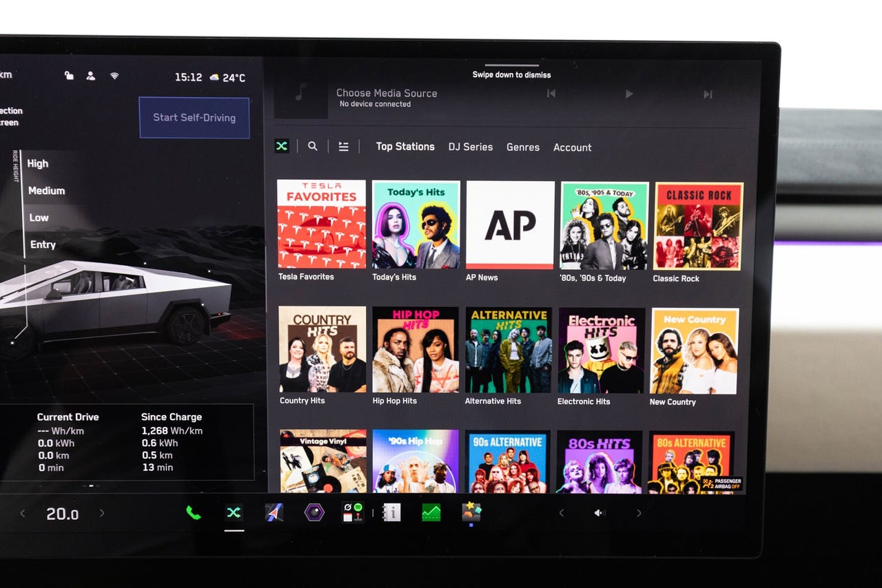Screen dimensions: 882x588
Task: Play the New Country station
Action: tap(695, 352)
